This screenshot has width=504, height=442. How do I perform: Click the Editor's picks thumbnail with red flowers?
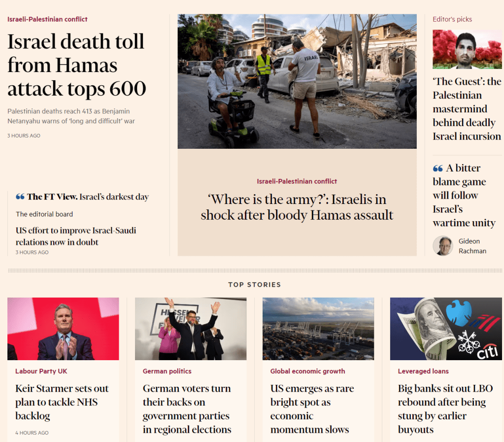pos(467,49)
